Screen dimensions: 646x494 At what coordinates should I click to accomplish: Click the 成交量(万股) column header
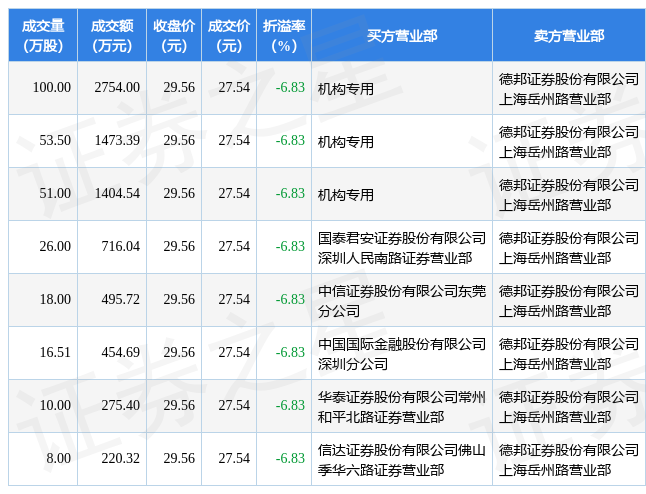[x=43, y=35]
